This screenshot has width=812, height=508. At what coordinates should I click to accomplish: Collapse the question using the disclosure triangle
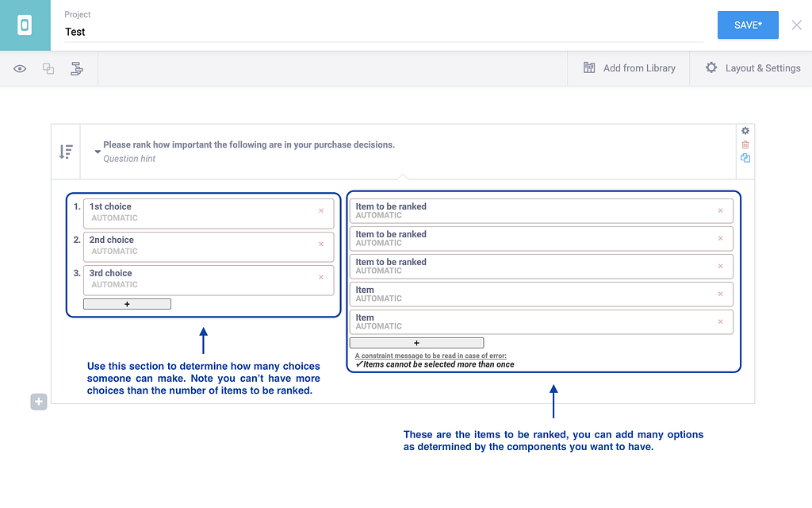coord(98,151)
